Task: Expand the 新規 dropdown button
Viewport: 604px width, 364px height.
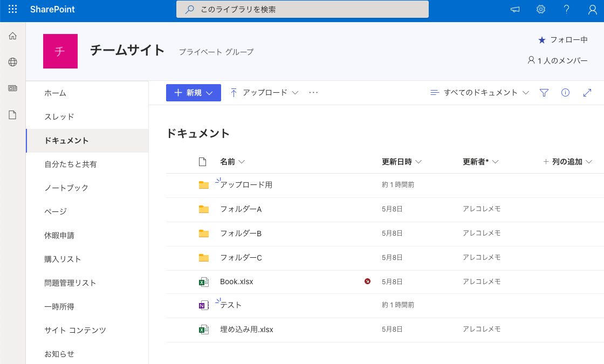Action: (193, 93)
